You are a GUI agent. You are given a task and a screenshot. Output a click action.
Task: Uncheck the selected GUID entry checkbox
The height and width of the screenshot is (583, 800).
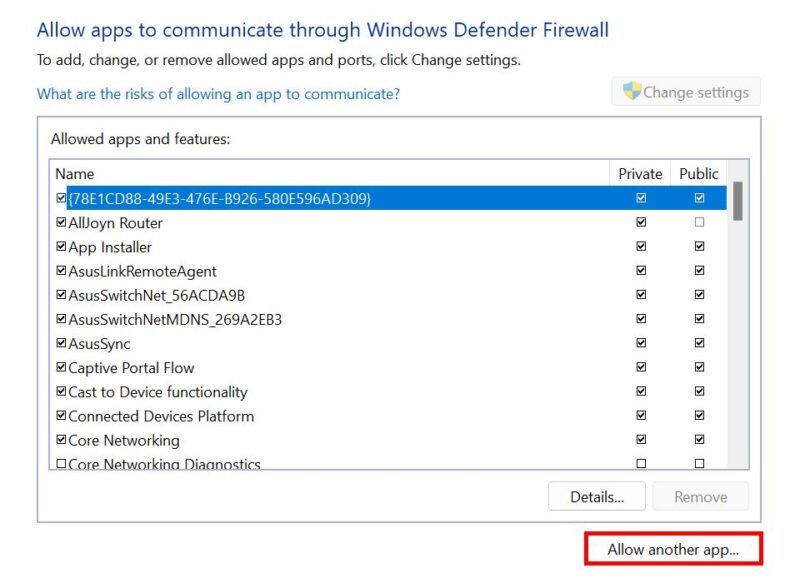pos(59,198)
